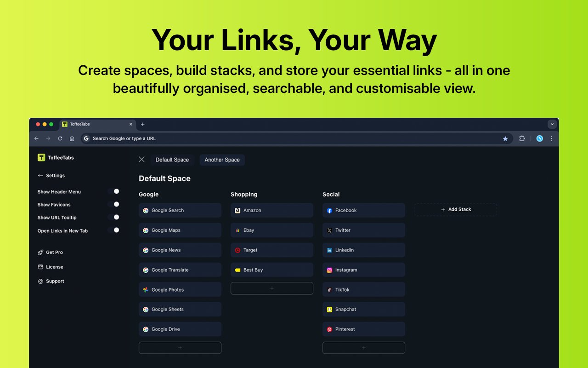Select the Default Space title
Image resolution: width=588 pixels, height=368 pixels.
click(164, 178)
